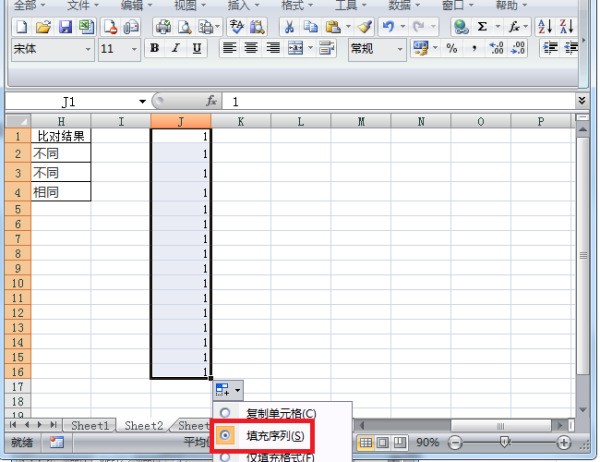Open print preview with magnifier page icon
The height and width of the screenshot is (462, 600).
click(185, 27)
